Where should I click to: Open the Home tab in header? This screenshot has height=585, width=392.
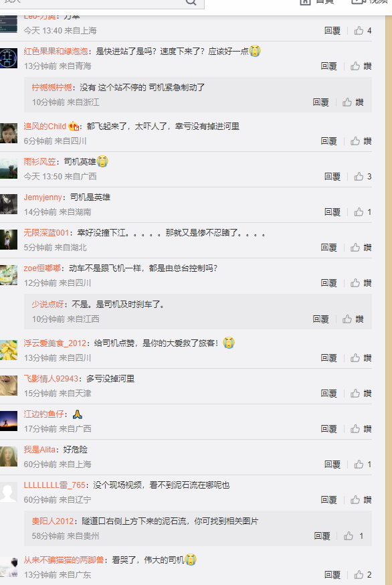[316, 1]
